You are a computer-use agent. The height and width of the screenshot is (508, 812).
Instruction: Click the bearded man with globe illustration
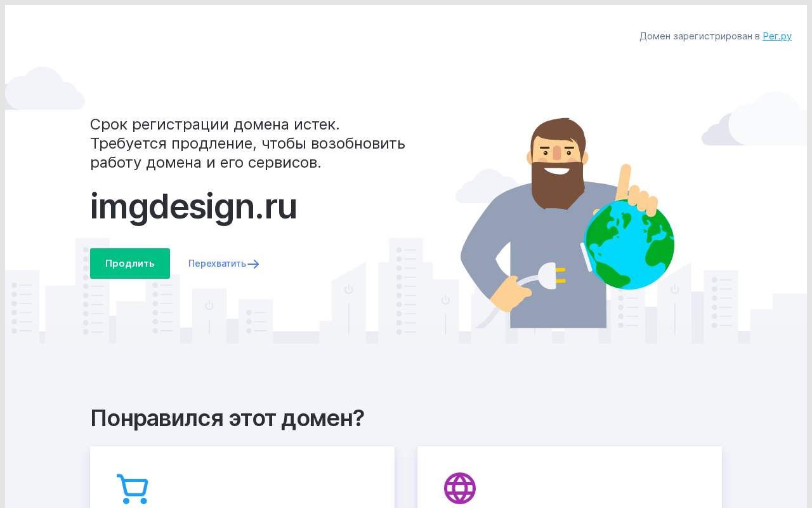click(x=567, y=223)
